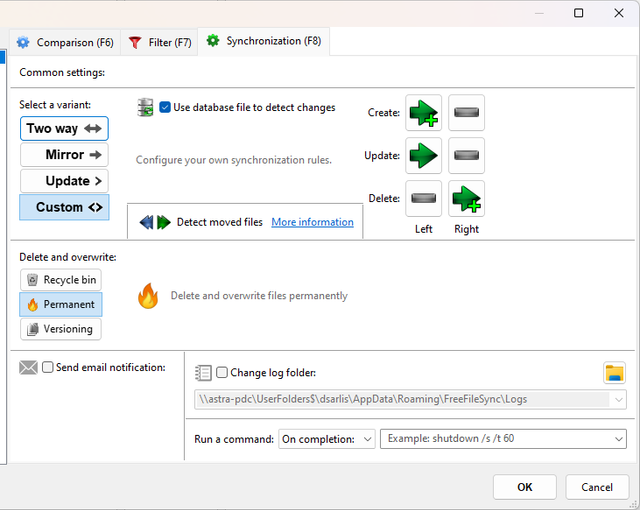Click the Cancel button
The height and width of the screenshot is (510, 640).
click(597, 487)
